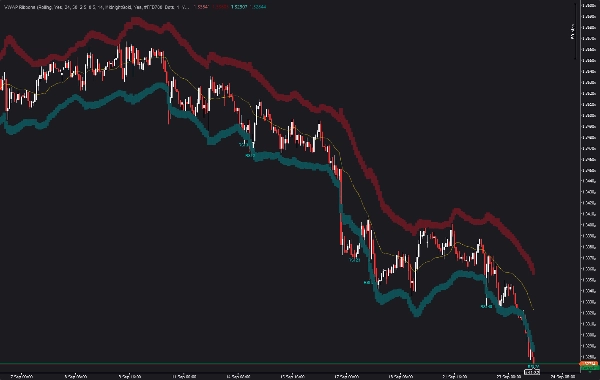Click the white boxed countdown label near last candle
Viewport: 600px width, 380px height.
click(532, 372)
